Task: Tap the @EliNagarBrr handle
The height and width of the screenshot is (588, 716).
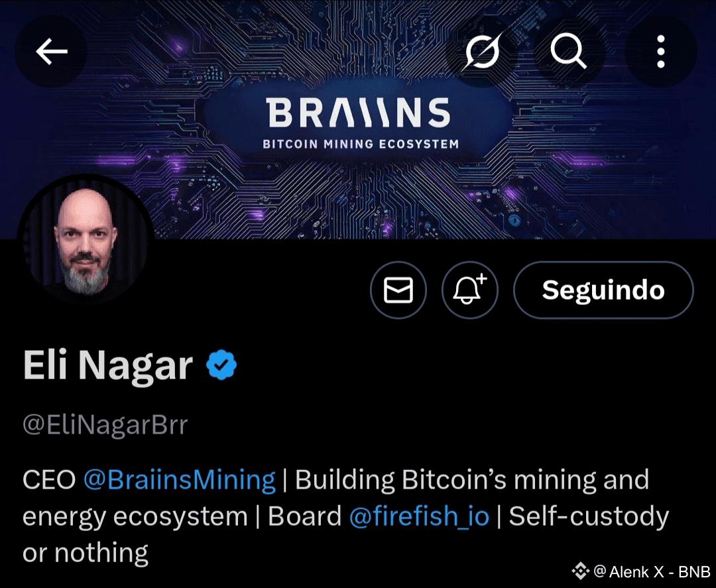Action: (105, 425)
